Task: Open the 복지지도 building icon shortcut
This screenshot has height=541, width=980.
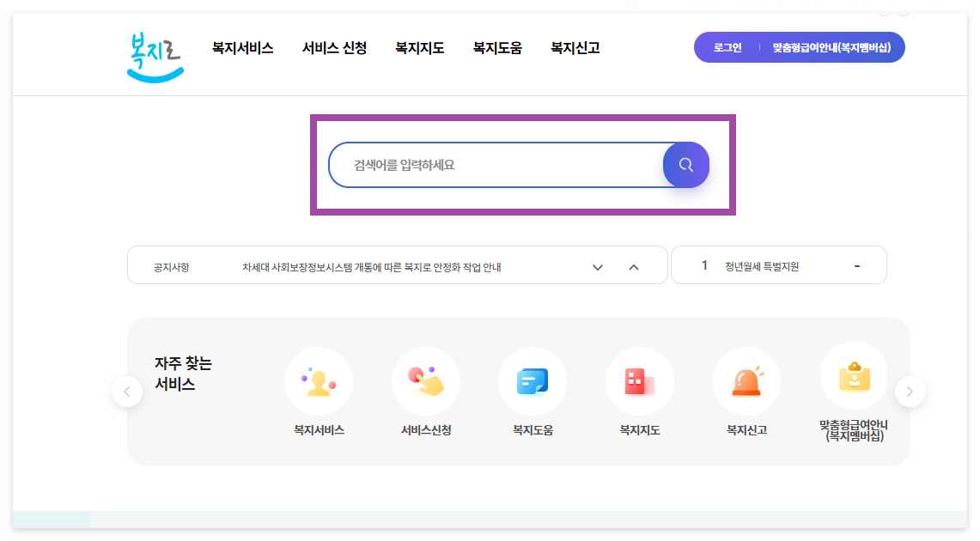Action: pyautogui.click(x=639, y=380)
